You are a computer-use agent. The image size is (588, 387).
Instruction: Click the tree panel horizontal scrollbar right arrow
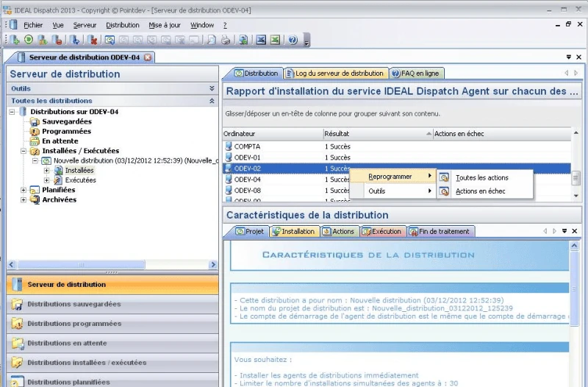[213, 265]
